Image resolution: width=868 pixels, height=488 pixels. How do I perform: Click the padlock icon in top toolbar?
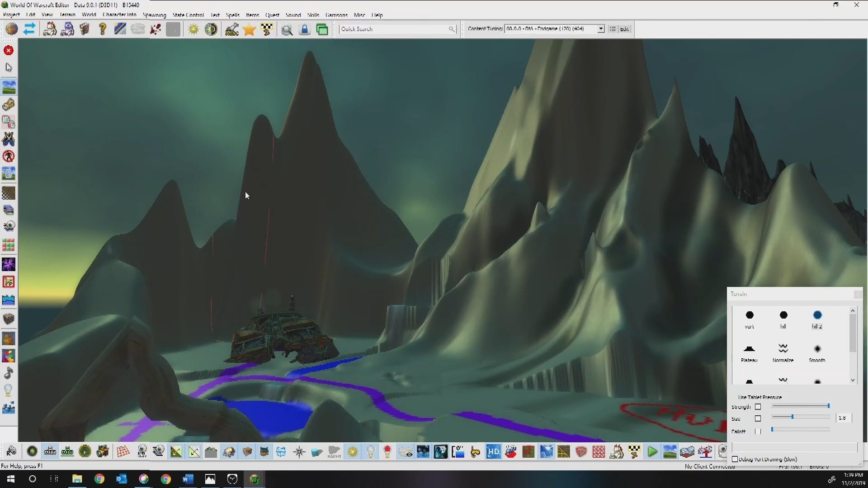305,29
